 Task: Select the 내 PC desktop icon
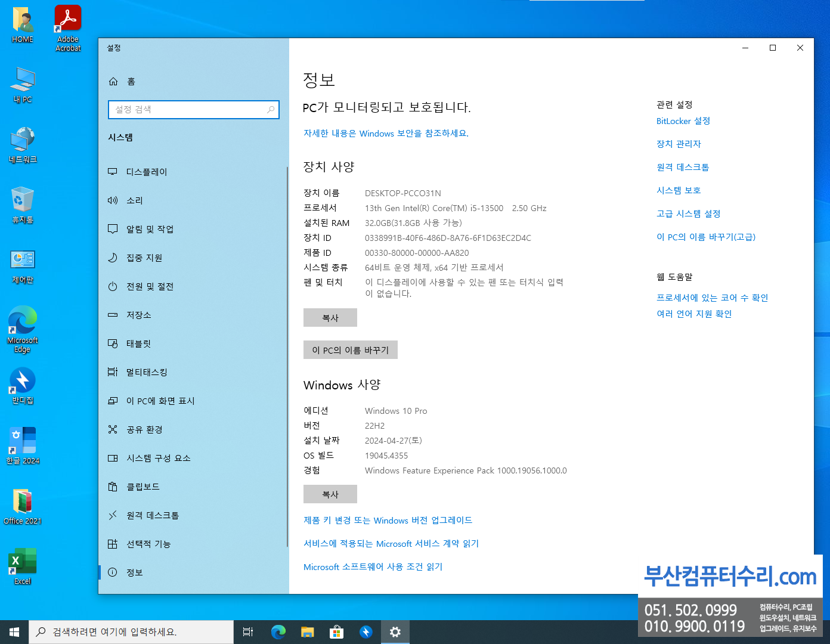point(23,85)
